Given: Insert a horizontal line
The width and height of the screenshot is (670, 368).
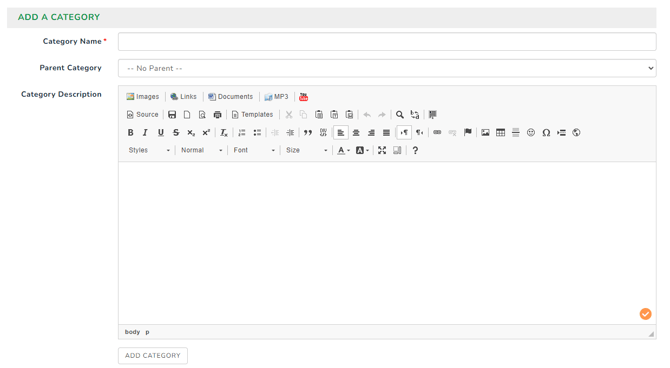Looking at the screenshot, I should point(516,132).
